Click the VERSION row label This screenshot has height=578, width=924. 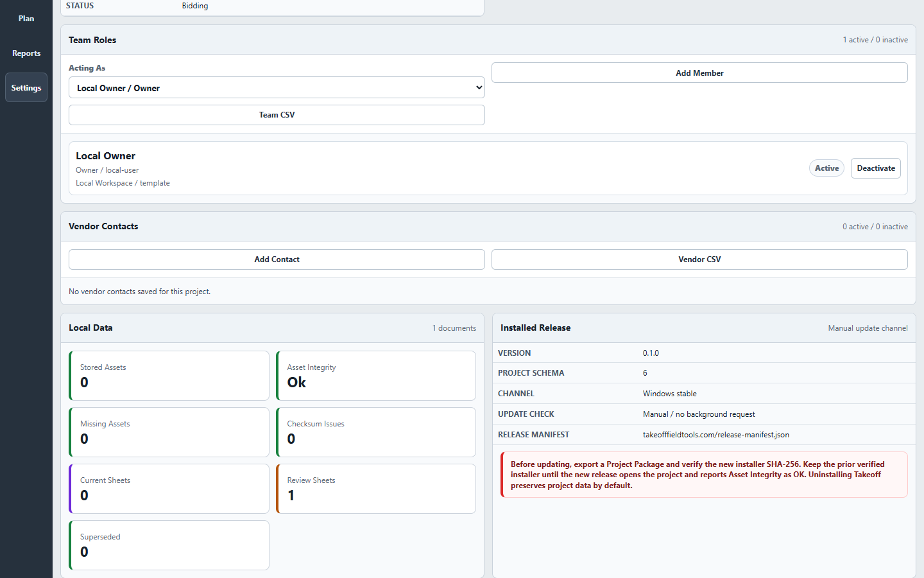tap(514, 353)
